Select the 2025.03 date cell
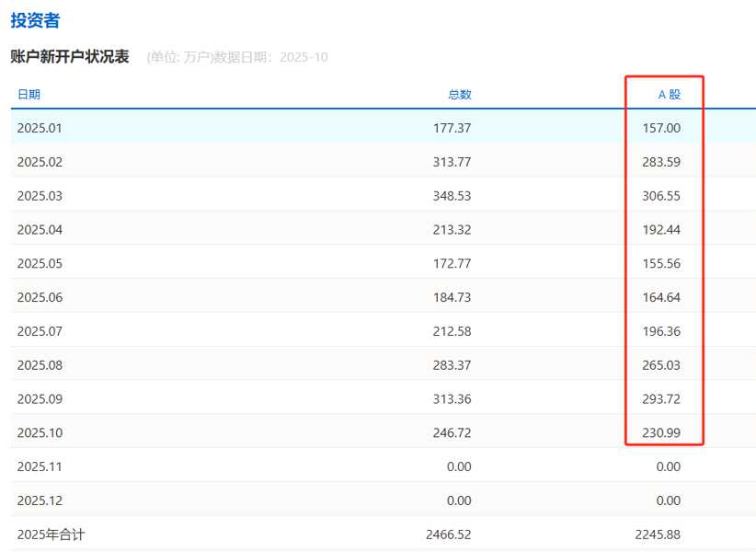756x552 pixels. pos(40,196)
